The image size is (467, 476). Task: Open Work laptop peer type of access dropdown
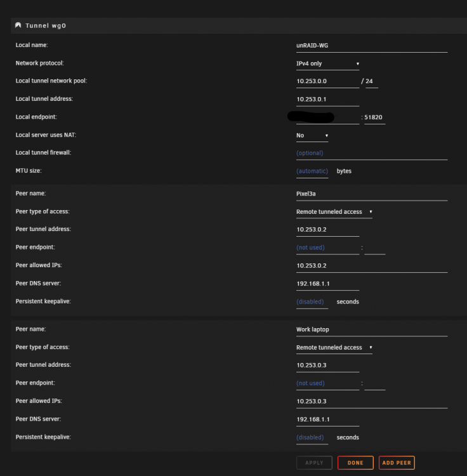click(x=334, y=348)
